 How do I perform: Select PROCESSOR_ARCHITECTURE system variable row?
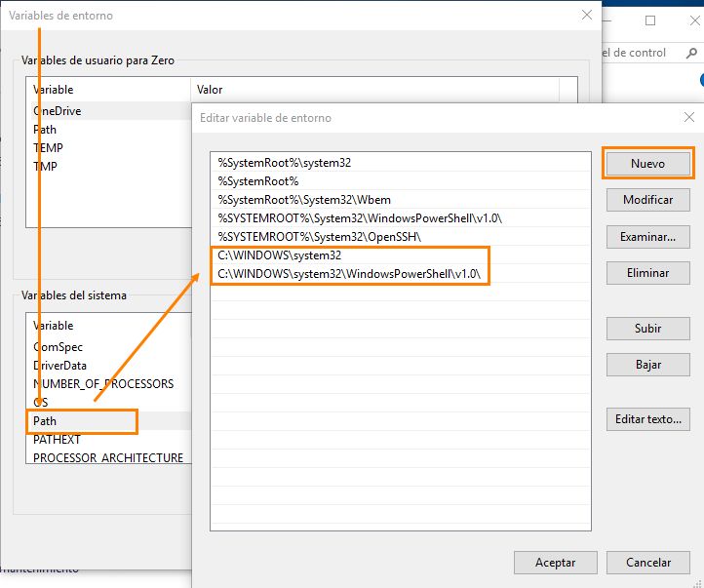coord(109,457)
